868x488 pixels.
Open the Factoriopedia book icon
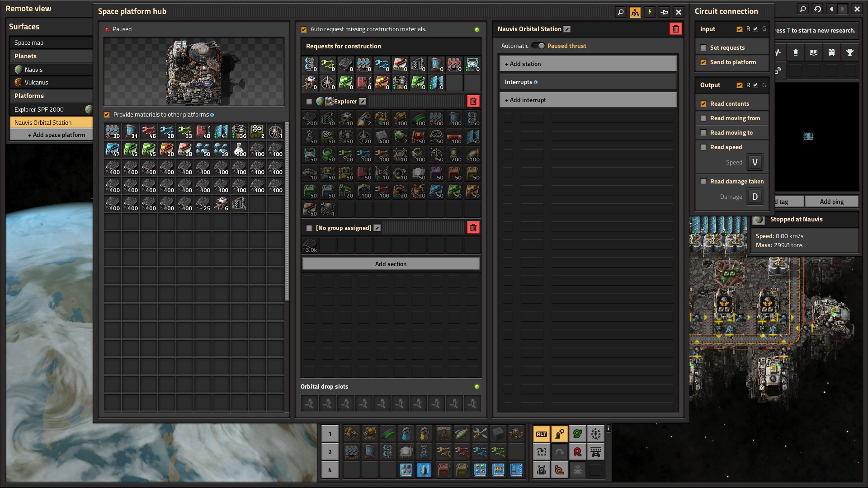814,52
